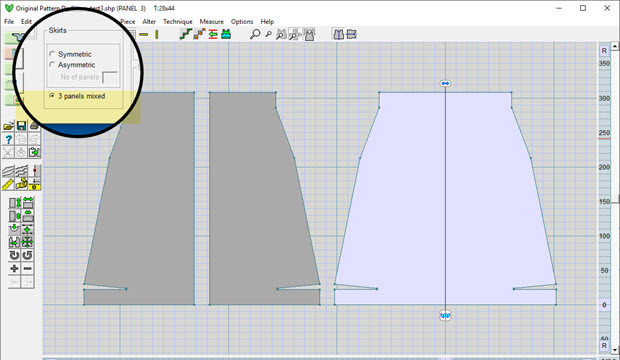Click the plus icon in left toolbox
The height and width of the screenshot is (360, 620).
coord(14,269)
